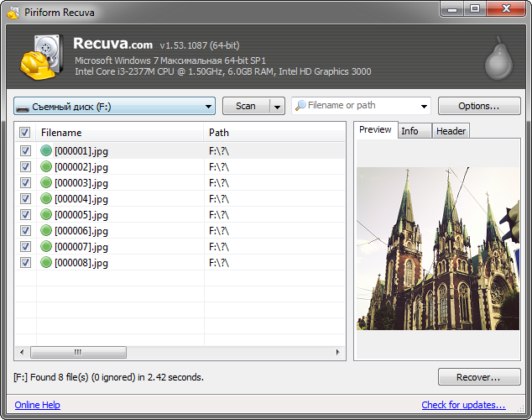Toggle the select-all checkbox in header
This screenshot has width=532, height=420.
24,133
